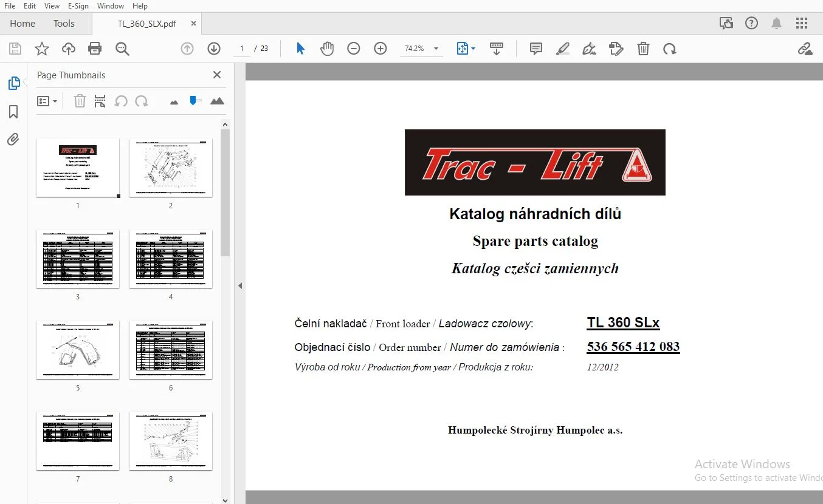Close the TL_360_SLX.pdf tab
Viewport: 823px width, 504px height.
(x=194, y=24)
